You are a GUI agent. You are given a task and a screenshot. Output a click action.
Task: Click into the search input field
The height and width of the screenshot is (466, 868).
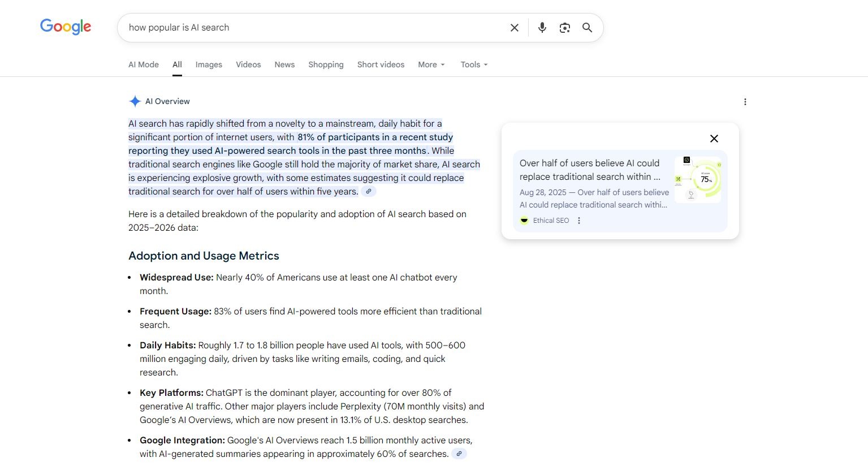point(311,28)
